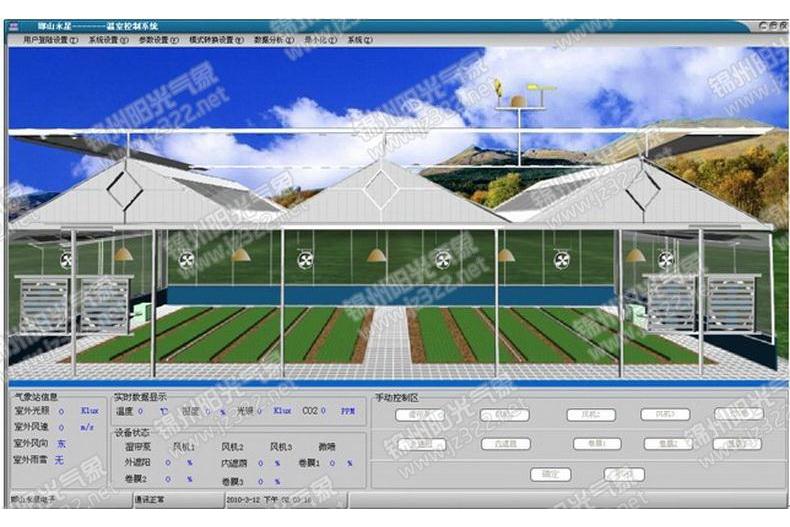
Task: Toggle the 内遮阳 manual control button
Action: [505, 443]
